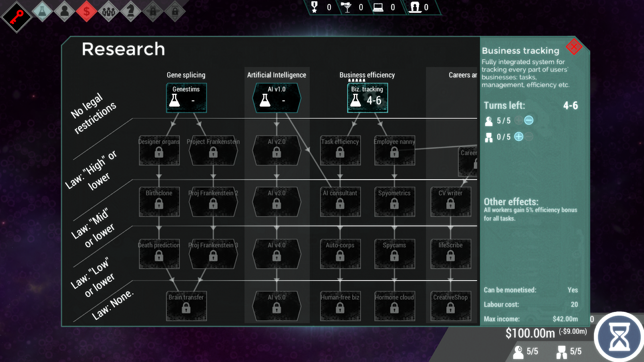Select the flask Research tab icon
Image resolution: width=644 pixels, height=362 pixels.
(42, 11)
